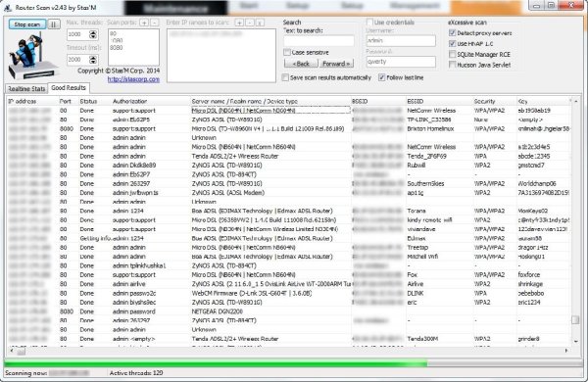Enable Save scan results automatically
This screenshot has height=382, width=588.
tap(285, 77)
